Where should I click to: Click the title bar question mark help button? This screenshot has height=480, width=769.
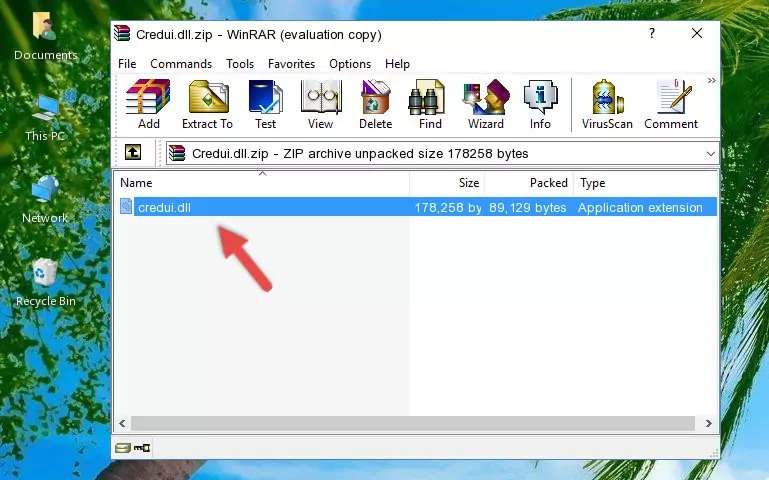coord(651,33)
